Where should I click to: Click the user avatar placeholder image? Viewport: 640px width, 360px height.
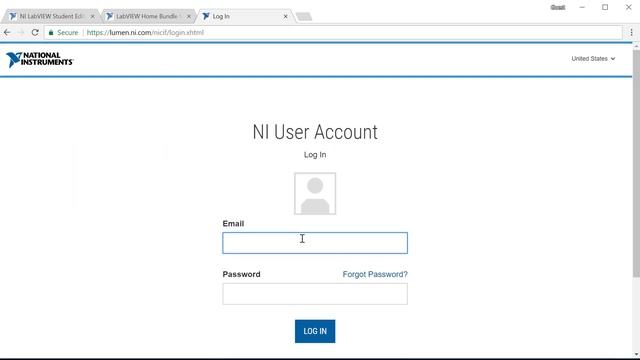tap(315, 193)
